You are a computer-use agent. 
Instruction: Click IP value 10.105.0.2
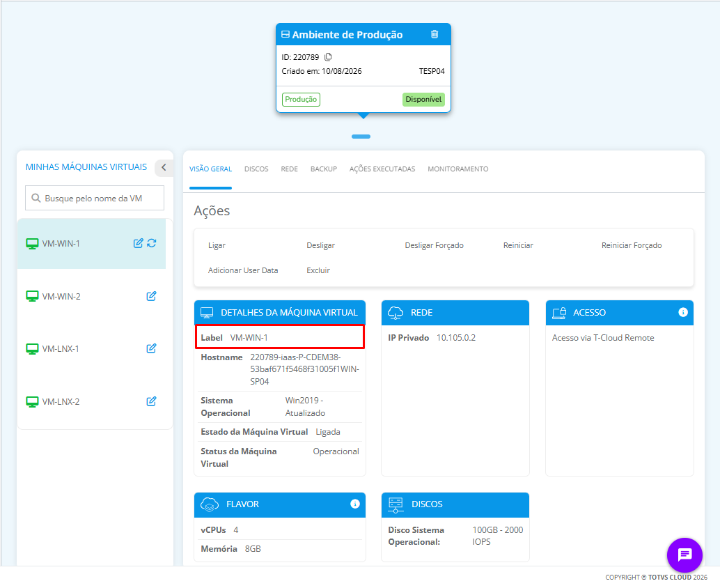(x=456, y=338)
